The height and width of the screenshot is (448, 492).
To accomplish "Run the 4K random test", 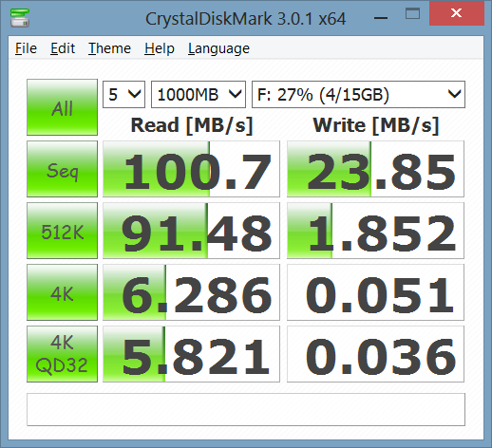I will point(62,292).
